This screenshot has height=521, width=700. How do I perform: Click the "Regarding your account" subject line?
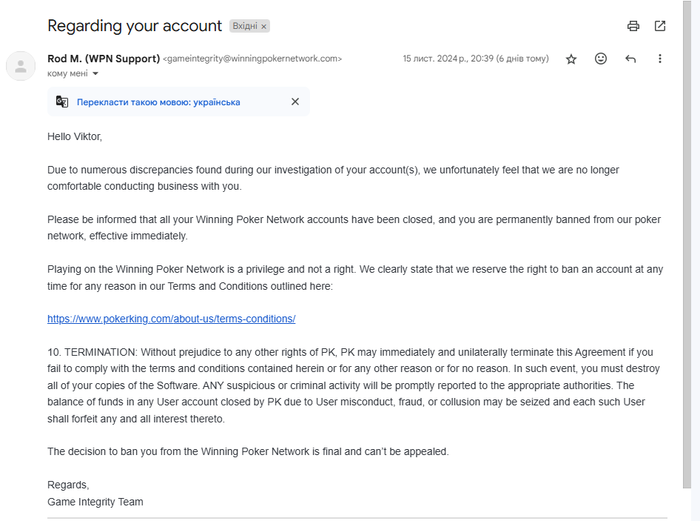(134, 26)
